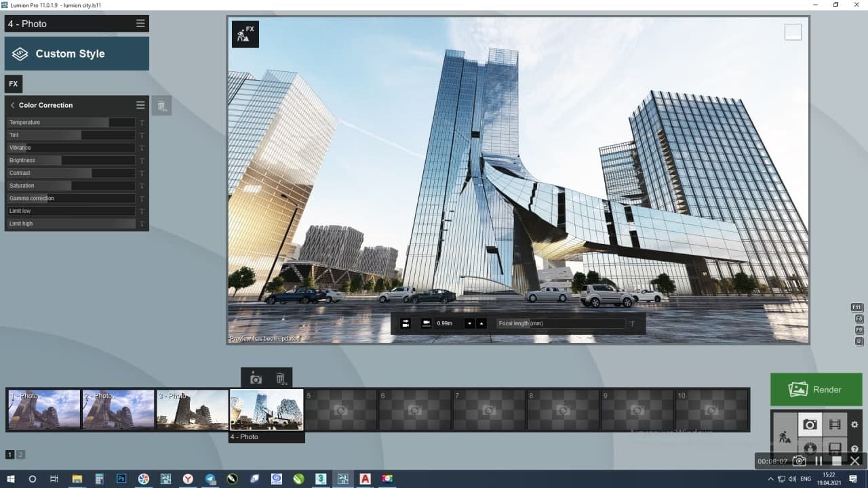Open Movie mode film strip icon
Screen dimensions: 868x488
835,425
